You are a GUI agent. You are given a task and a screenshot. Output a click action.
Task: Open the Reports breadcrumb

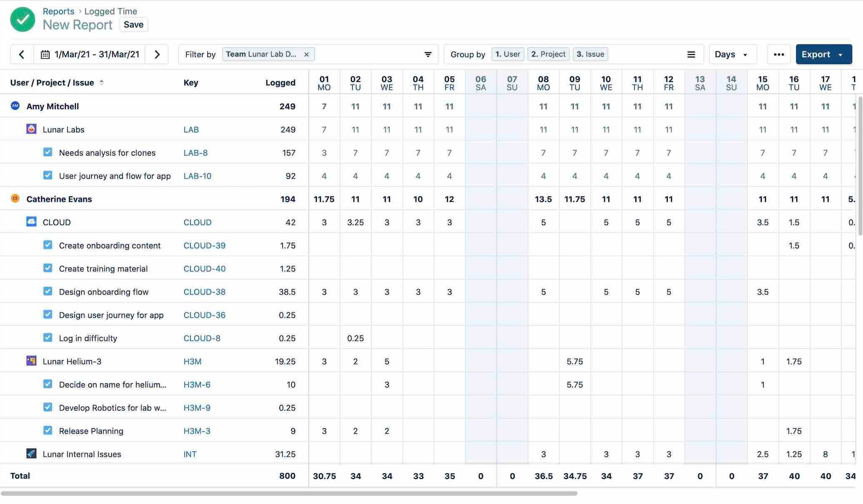[x=58, y=11]
